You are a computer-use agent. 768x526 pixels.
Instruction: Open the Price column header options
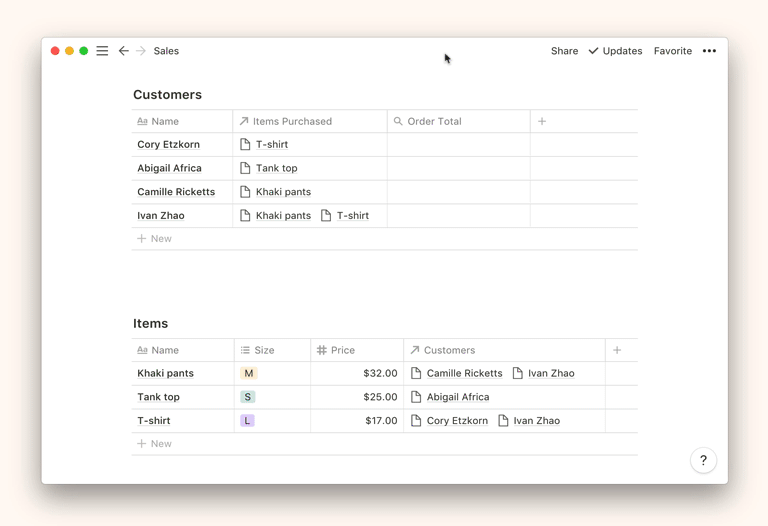pos(342,350)
